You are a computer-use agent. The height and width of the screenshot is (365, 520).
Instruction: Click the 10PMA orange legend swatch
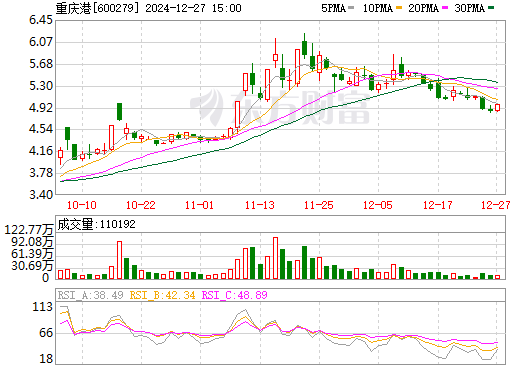399,8
